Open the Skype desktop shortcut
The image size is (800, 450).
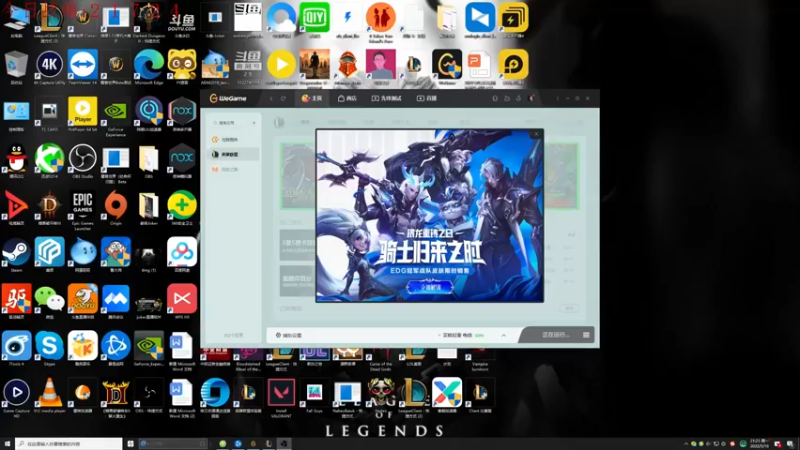[x=49, y=349]
